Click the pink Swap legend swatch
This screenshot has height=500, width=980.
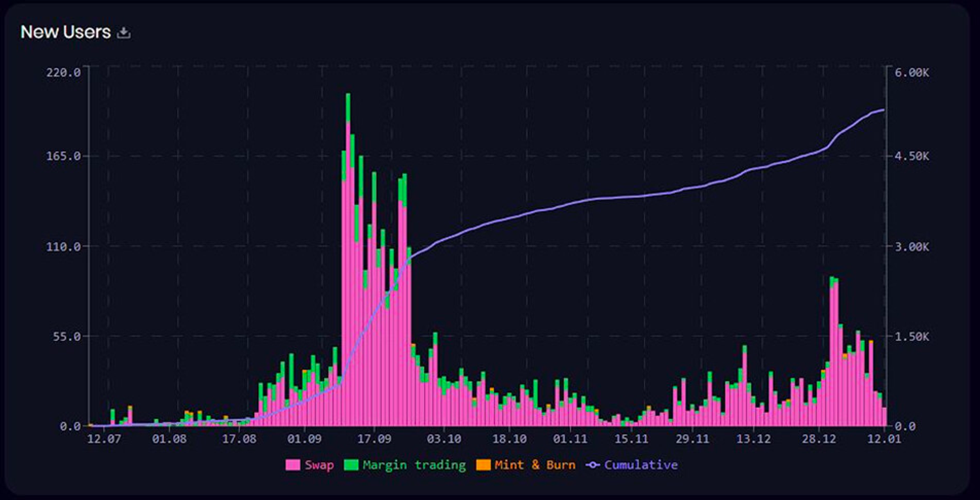[x=293, y=465]
